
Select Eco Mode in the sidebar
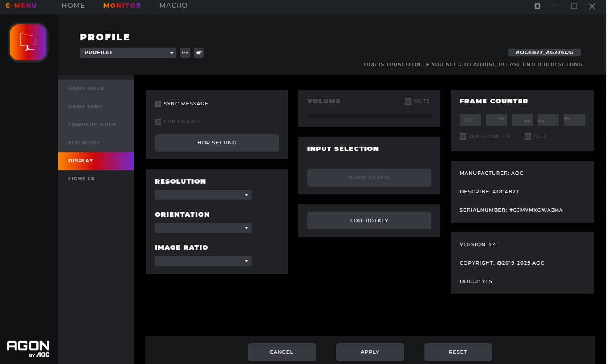[x=96, y=143]
